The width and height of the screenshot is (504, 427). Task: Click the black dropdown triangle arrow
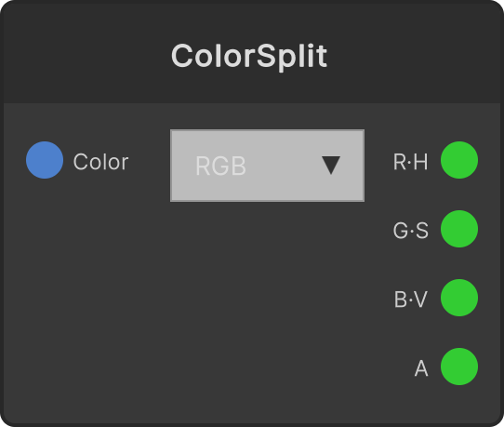point(331,166)
